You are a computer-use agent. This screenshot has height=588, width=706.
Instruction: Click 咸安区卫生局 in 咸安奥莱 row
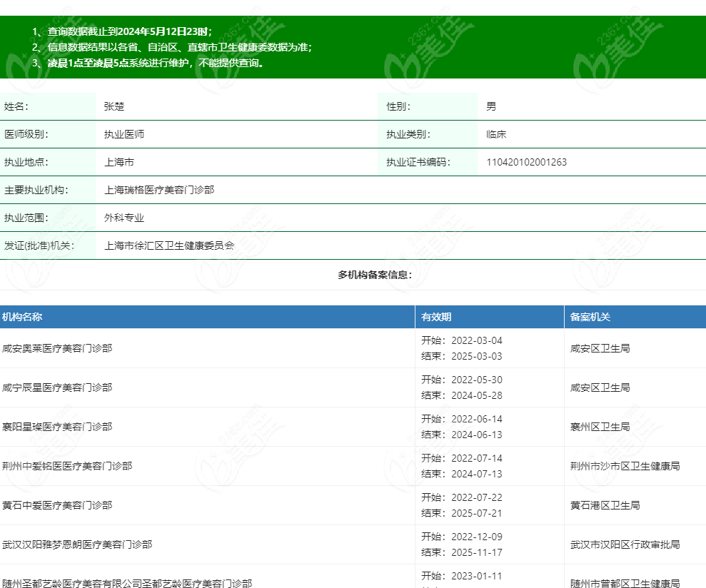[x=600, y=348]
